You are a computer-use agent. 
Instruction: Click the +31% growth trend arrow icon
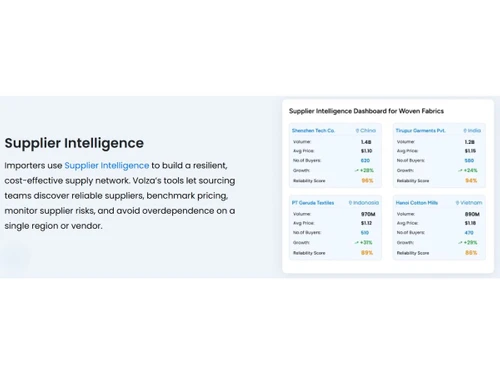click(x=356, y=242)
